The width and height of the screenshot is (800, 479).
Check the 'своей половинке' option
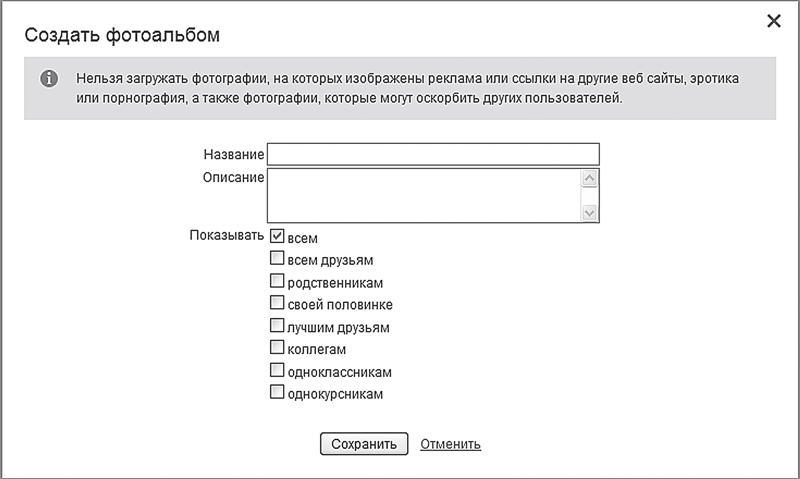click(x=277, y=304)
